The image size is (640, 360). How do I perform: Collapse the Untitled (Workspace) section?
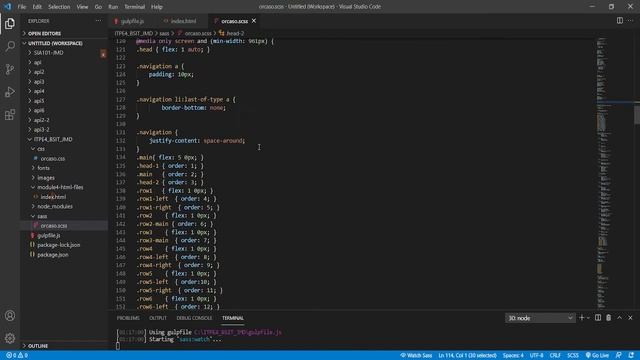[x=55, y=43]
